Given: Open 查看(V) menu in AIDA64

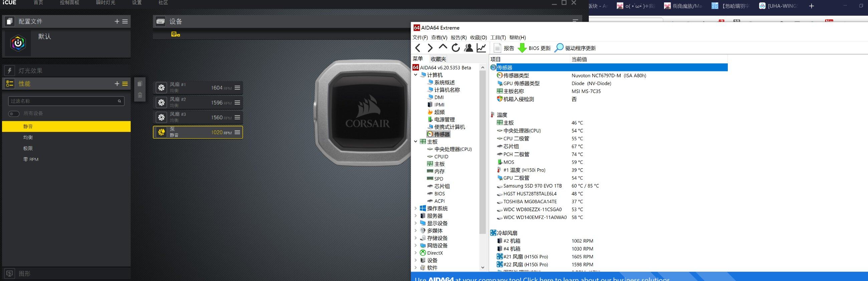Looking at the screenshot, I should coord(439,37).
